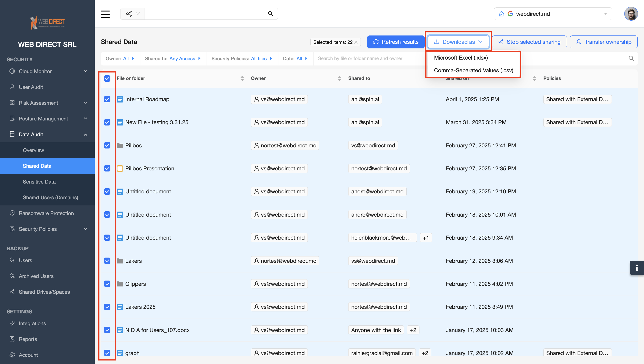Click the search magnifier icon in top bar
The height and width of the screenshot is (364, 644).
(x=270, y=14)
